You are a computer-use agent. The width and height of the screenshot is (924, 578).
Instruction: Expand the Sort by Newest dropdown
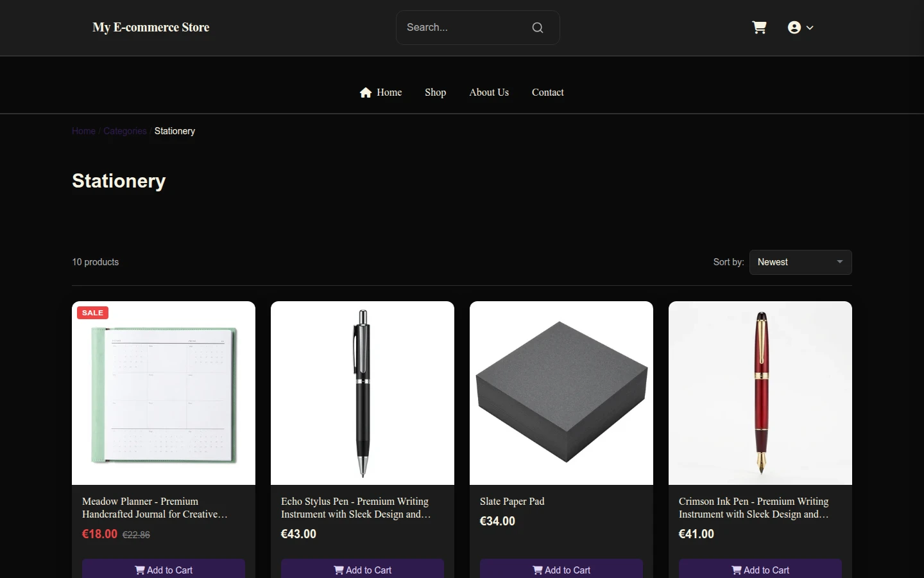pyautogui.click(x=801, y=262)
